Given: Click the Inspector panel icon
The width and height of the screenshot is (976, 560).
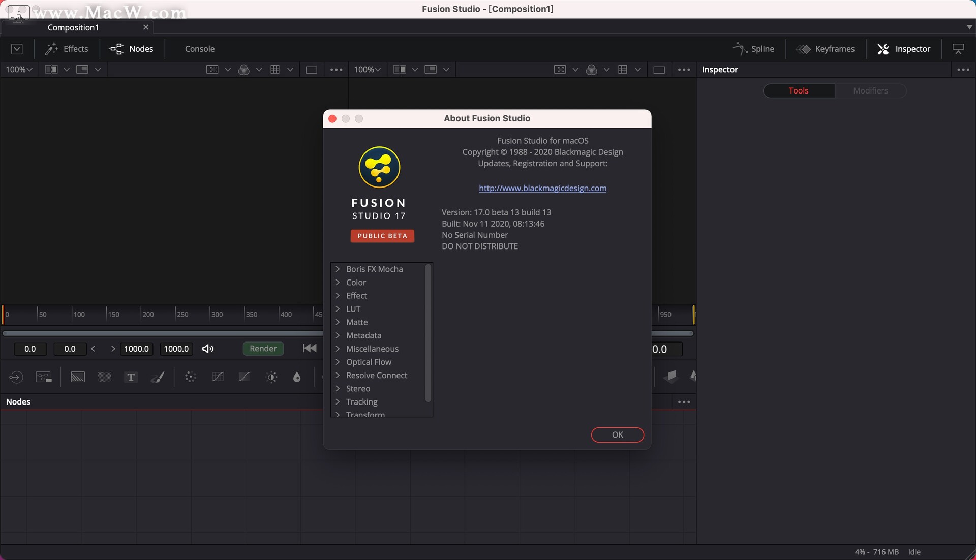Looking at the screenshot, I should tap(883, 48).
